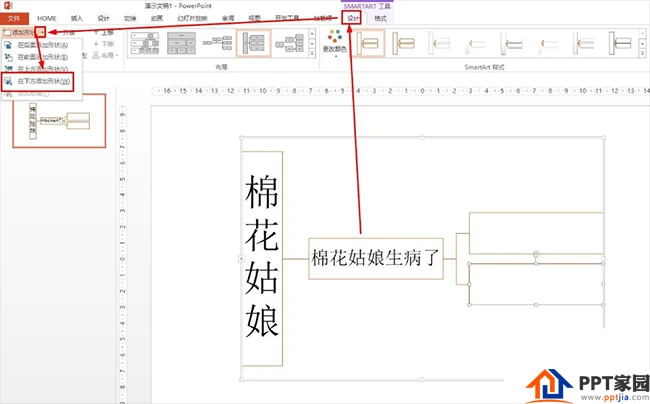
Task: Switch to the 切换 transitions tab
Action: pyautogui.click(x=130, y=19)
